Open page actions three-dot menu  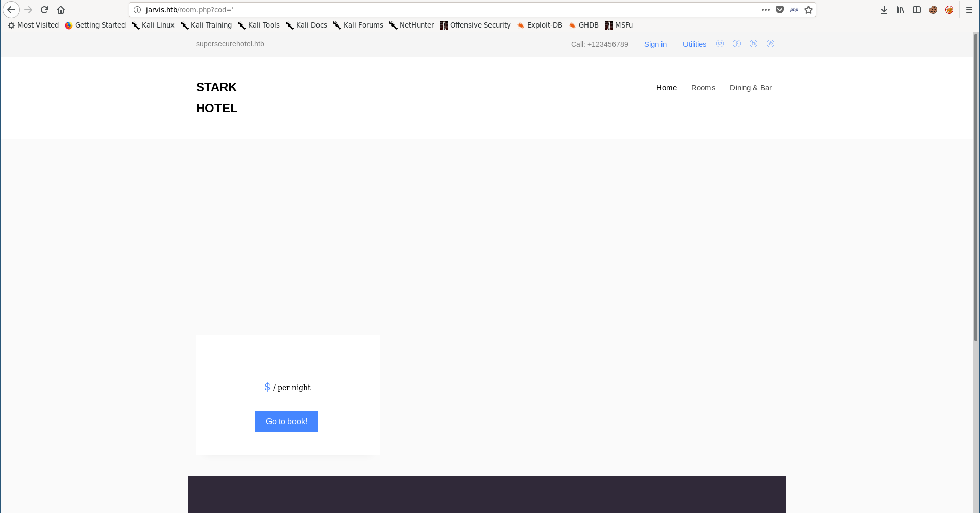point(765,10)
